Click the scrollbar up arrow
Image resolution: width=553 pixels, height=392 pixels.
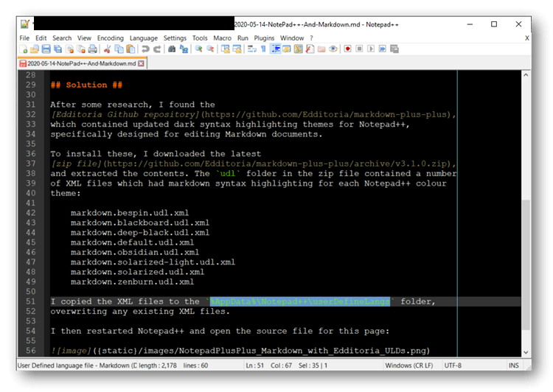click(526, 74)
